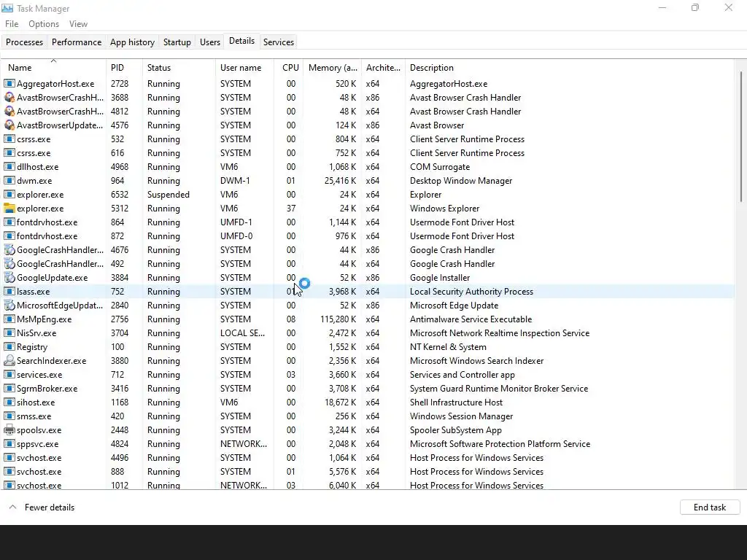Click the AggregatorHost.exe process icon

coord(9,84)
